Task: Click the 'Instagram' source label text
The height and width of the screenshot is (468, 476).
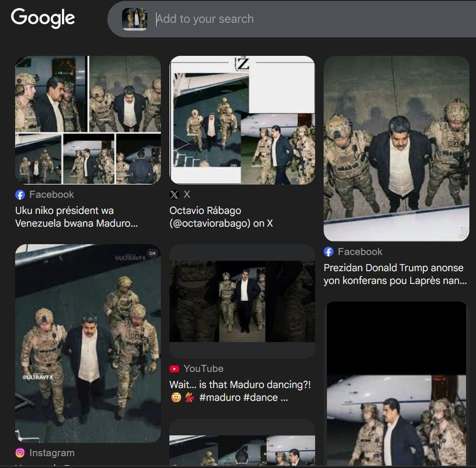Action: click(52, 453)
